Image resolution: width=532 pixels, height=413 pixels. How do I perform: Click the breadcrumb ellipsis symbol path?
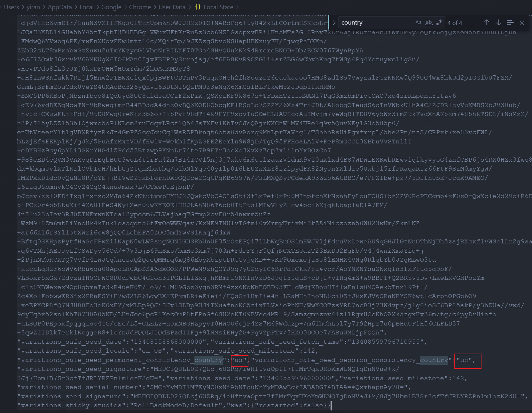[243, 7]
